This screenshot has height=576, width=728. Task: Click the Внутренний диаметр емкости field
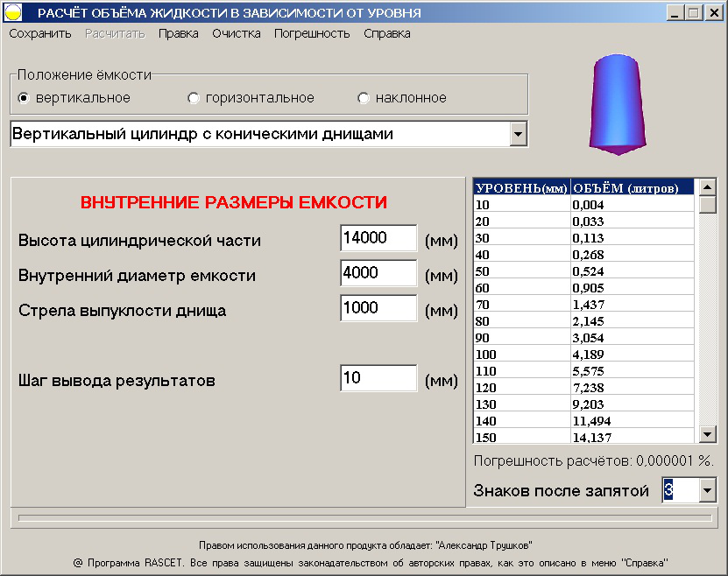click(378, 273)
